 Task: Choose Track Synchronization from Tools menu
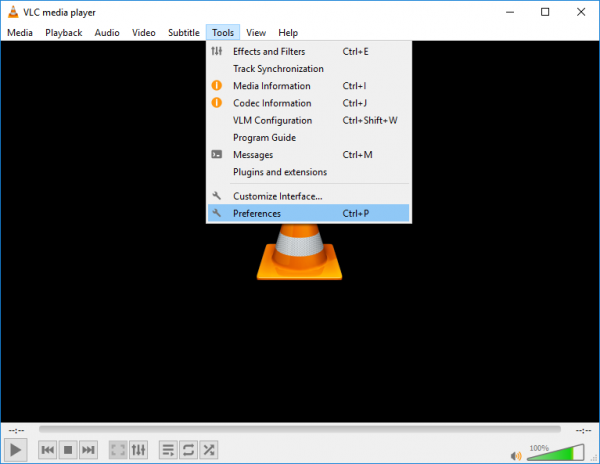coord(308,68)
